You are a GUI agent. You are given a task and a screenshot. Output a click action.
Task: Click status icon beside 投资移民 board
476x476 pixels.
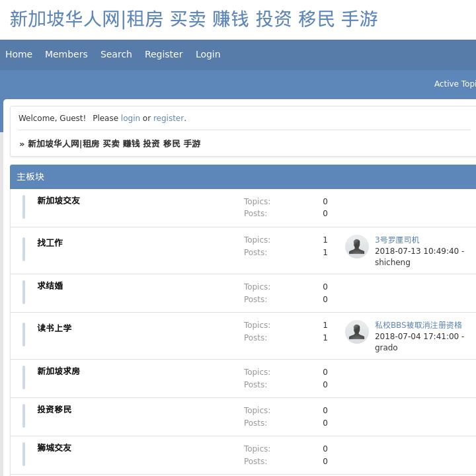[24, 416]
